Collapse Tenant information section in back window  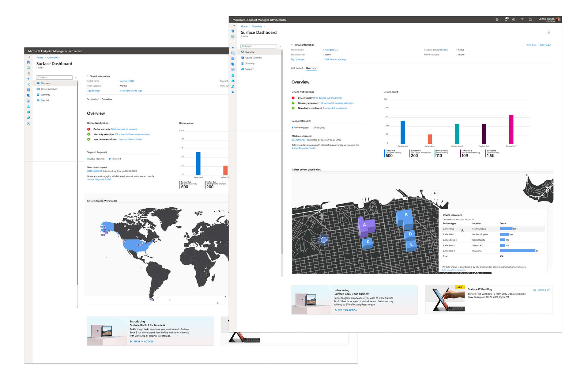[x=87, y=76]
